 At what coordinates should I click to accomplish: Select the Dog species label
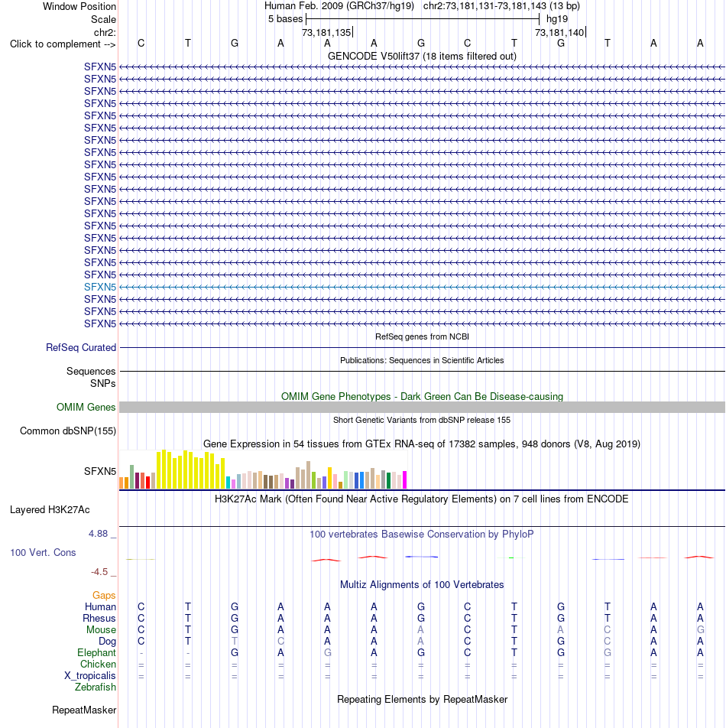[x=107, y=641]
